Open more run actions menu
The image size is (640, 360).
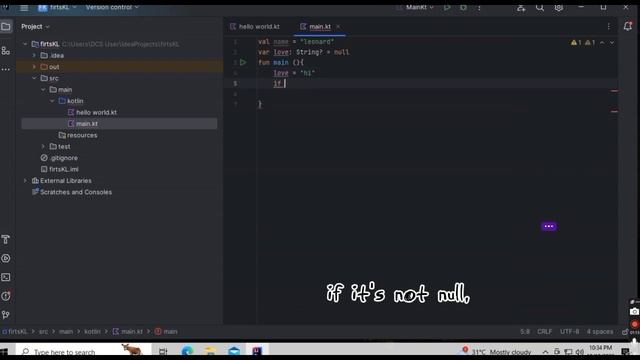479,7
